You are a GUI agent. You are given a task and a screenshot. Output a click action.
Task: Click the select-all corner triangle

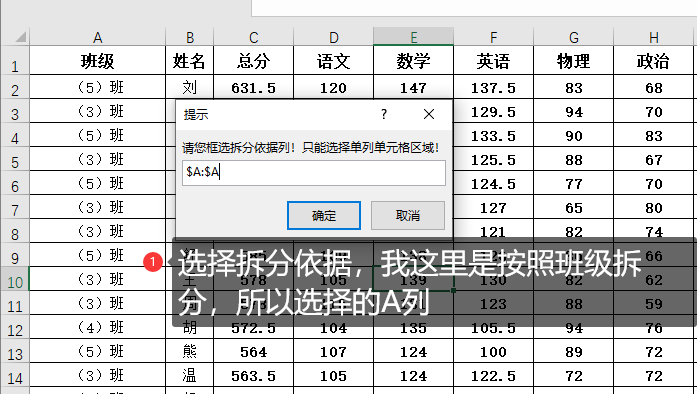click(x=20, y=36)
